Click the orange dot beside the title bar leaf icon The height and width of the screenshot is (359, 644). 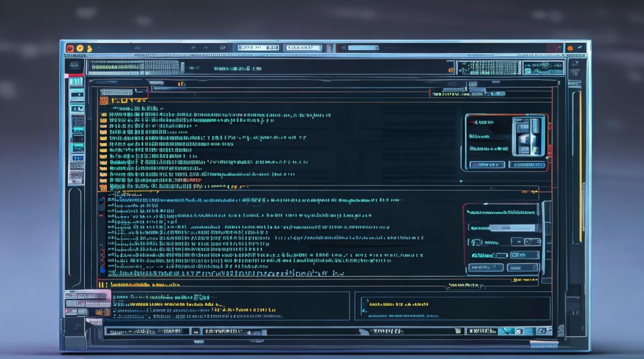[570, 48]
